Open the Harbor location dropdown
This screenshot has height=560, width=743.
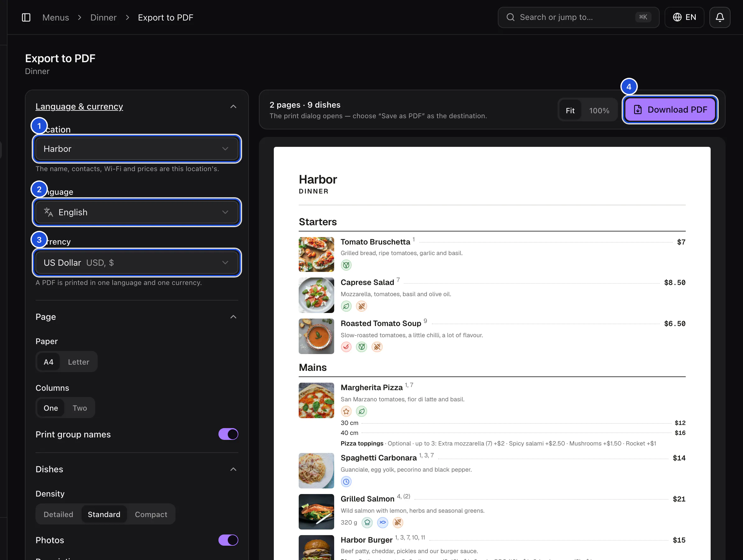[x=137, y=149]
